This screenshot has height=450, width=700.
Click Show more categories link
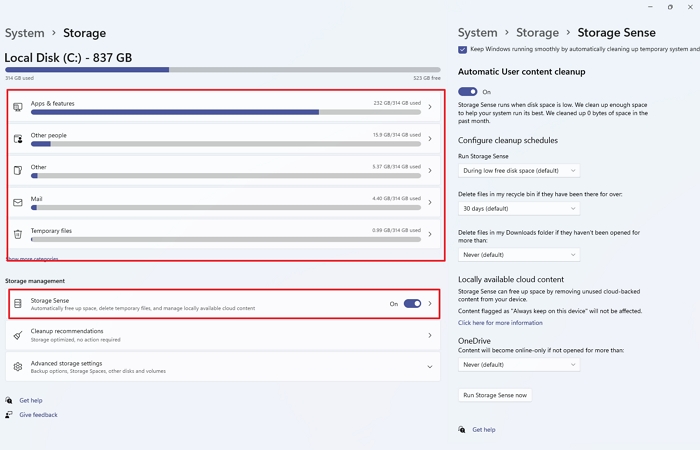click(32, 259)
